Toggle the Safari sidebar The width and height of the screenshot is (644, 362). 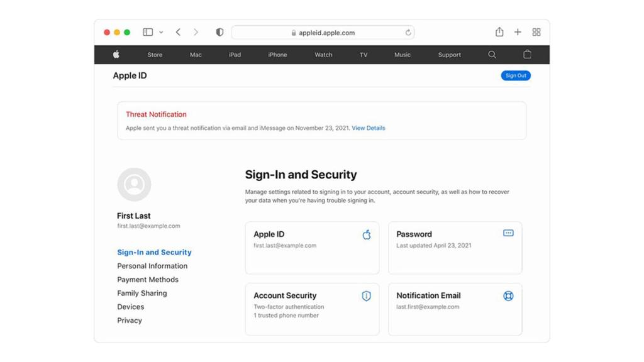click(148, 32)
